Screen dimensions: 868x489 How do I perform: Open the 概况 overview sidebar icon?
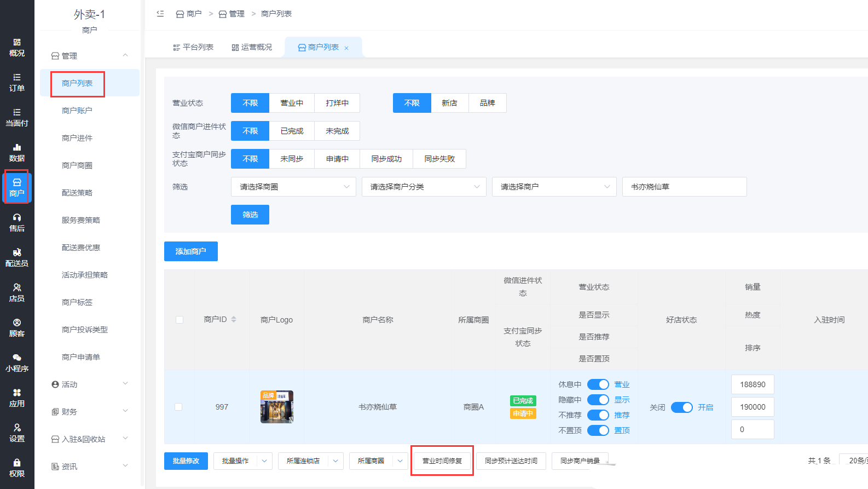click(17, 48)
